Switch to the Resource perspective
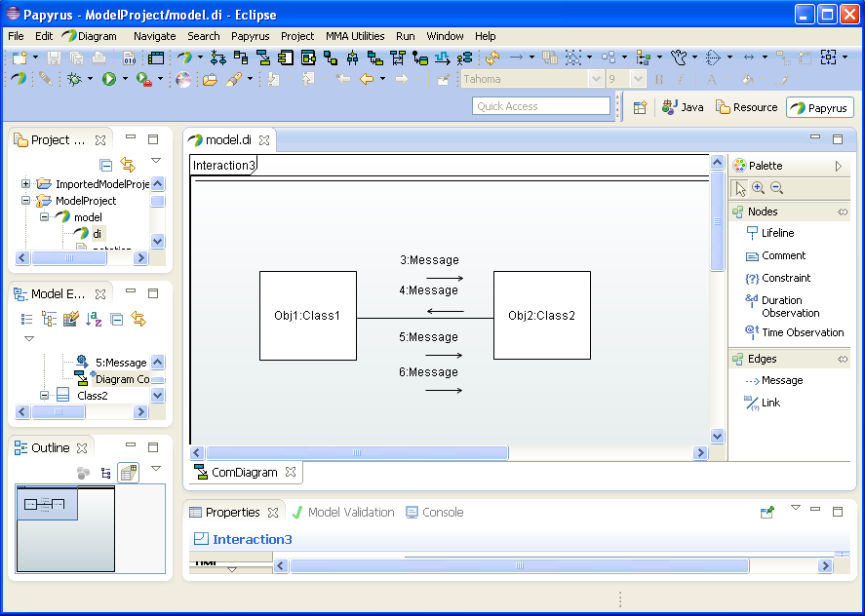 [746, 107]
